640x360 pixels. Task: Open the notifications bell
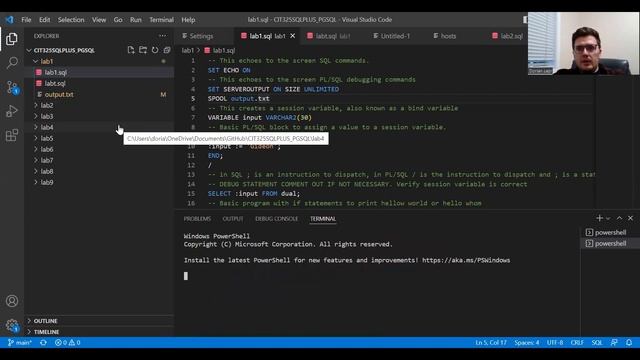coord(629,343)
